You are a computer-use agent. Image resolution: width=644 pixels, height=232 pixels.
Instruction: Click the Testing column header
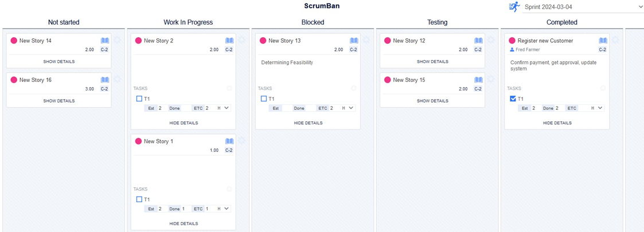click(x=437, y=22)
